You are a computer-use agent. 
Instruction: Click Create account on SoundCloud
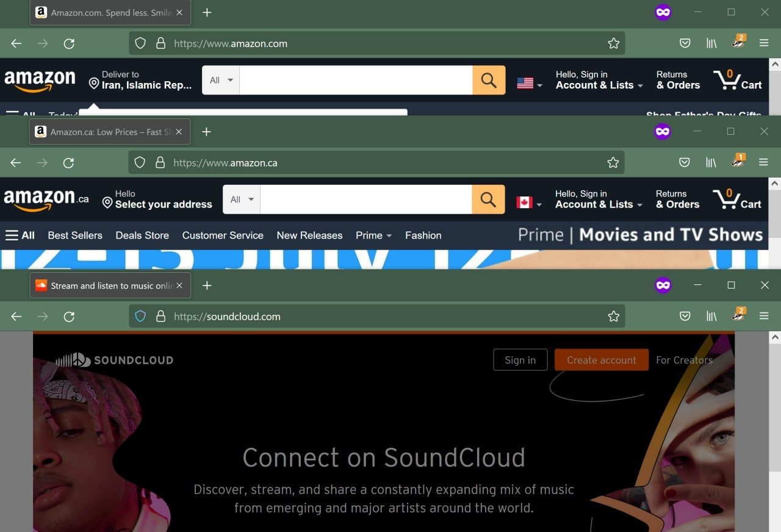(x=601, y=360)
